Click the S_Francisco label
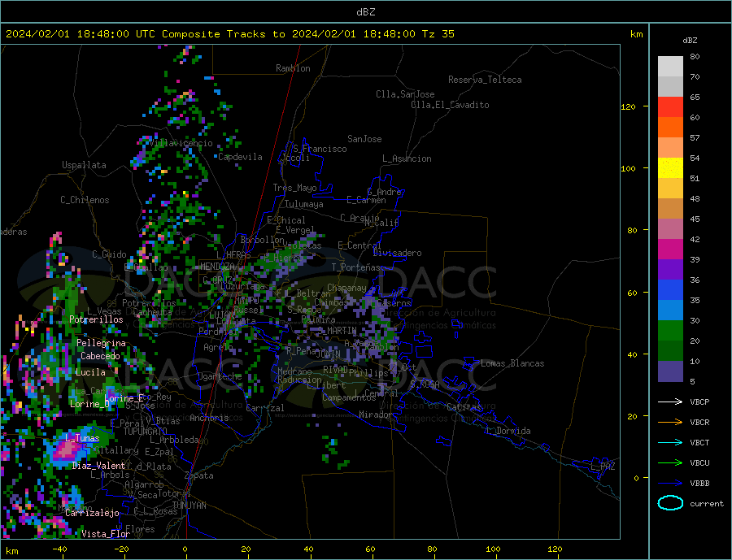This screenshot has width=732, height=560. coord(320,150)
